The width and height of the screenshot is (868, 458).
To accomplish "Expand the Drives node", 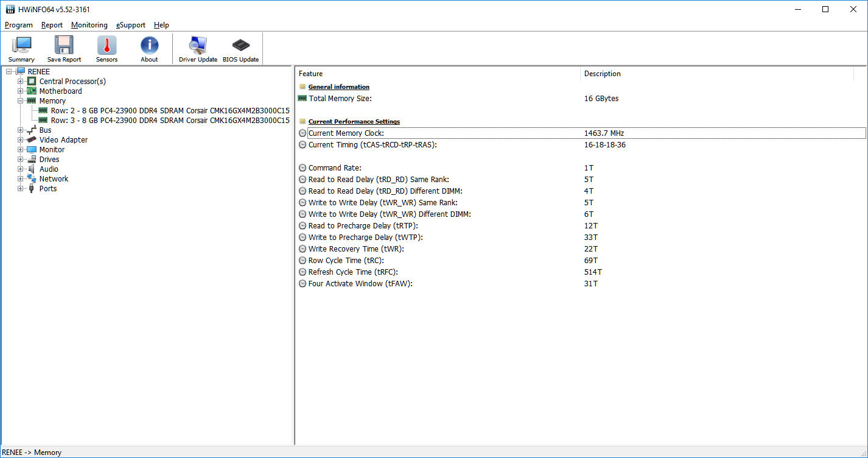I will [x=21, y=159].
